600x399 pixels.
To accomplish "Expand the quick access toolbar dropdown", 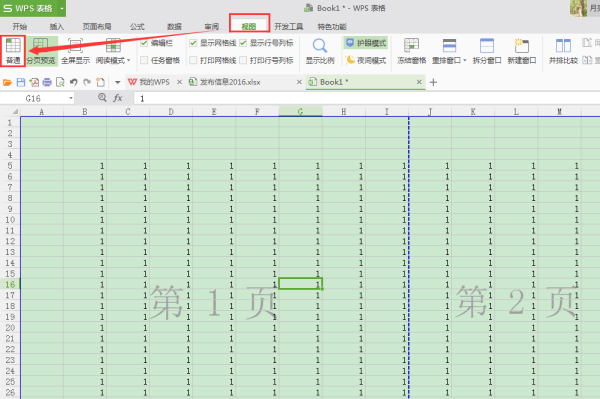I will [117, 82].
